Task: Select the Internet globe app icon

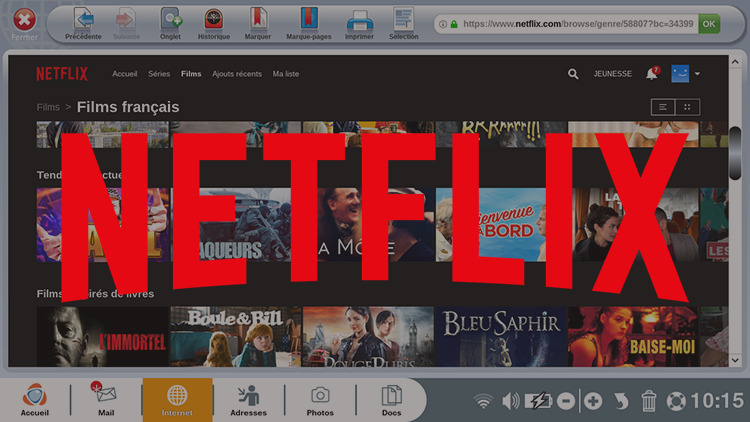Action: pyautogui.click(x=177, y=400)
